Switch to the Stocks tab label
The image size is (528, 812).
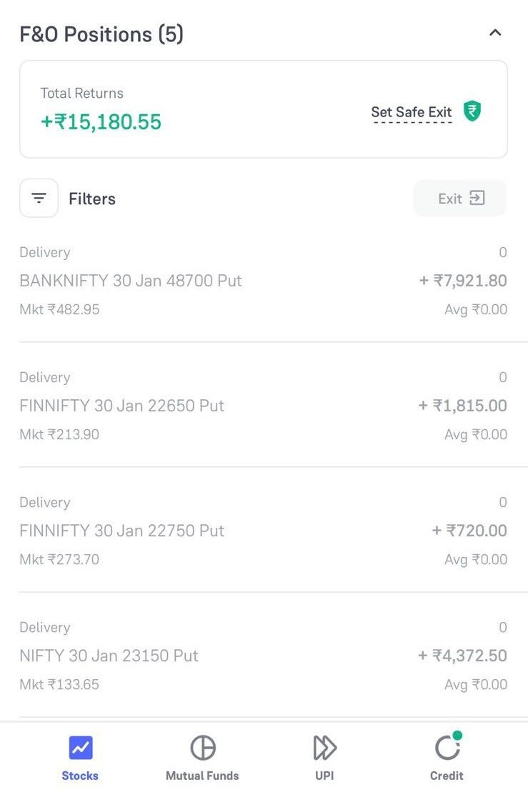80,776
